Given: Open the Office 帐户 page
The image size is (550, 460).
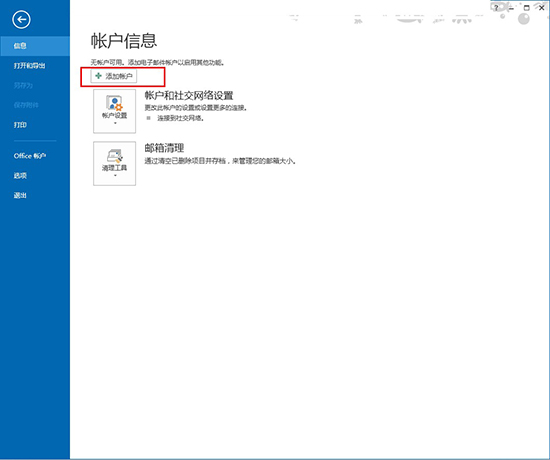Looking at the screenshot, I should (30, 156).
